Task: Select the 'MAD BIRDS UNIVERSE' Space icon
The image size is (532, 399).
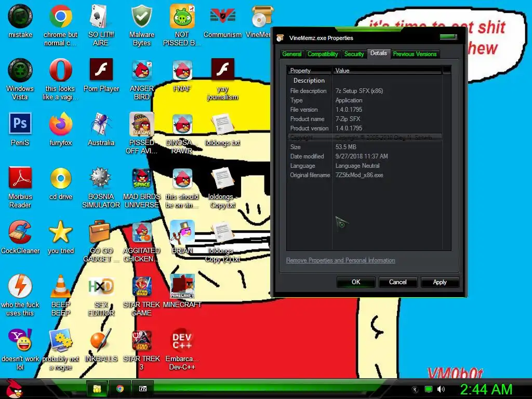Action: [x=141, y=188]
